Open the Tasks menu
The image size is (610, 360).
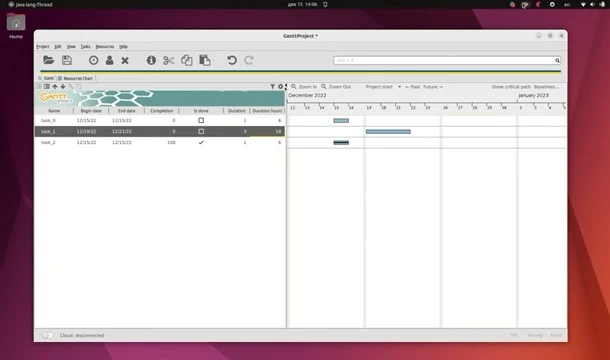pyautogui.click(x=86, y=46)
